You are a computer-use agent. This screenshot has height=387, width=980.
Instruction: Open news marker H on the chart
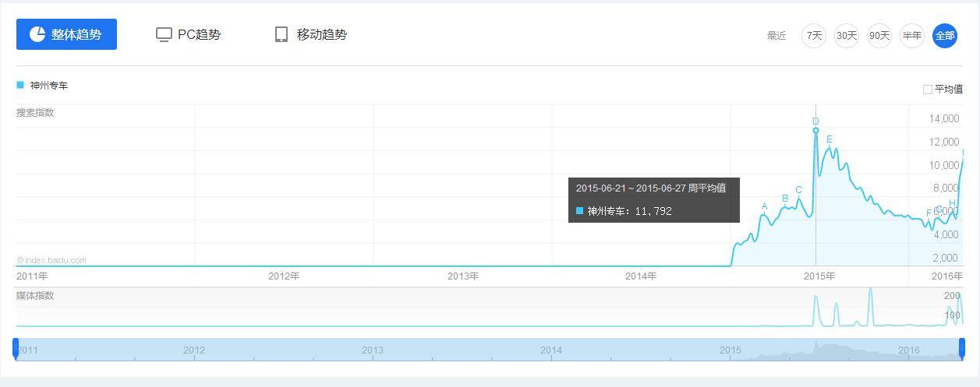(x=952, y=204)
